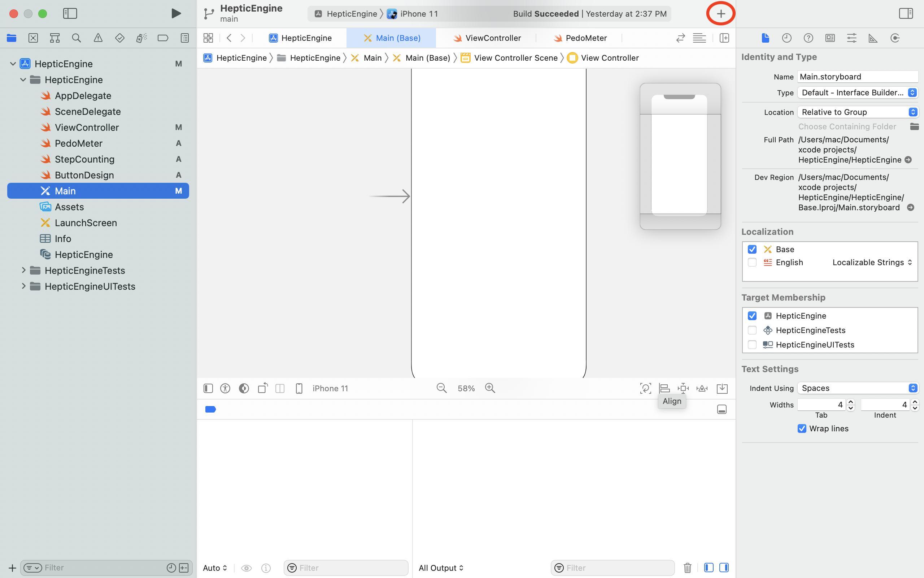The height and width of the screenshot is (578, 924).
Task: Select AppDelegate in the navigator
Action: (x=98, y=96)
